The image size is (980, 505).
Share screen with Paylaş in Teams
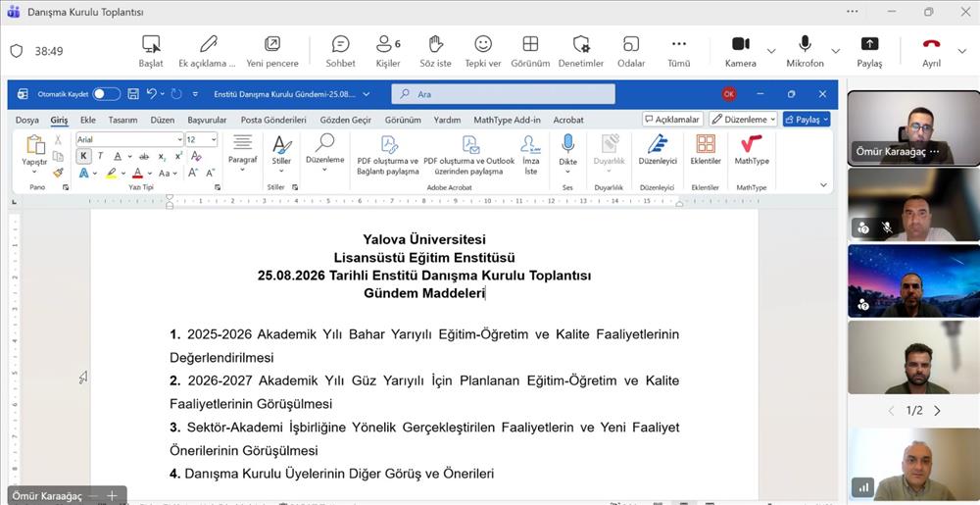pyautogui.click(x=869, y=51)
